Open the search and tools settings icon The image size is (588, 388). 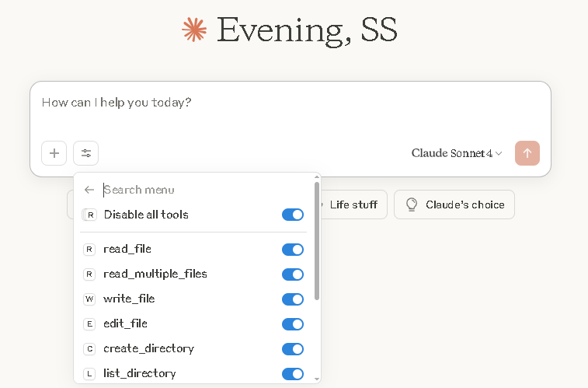[x=85, y=153]
